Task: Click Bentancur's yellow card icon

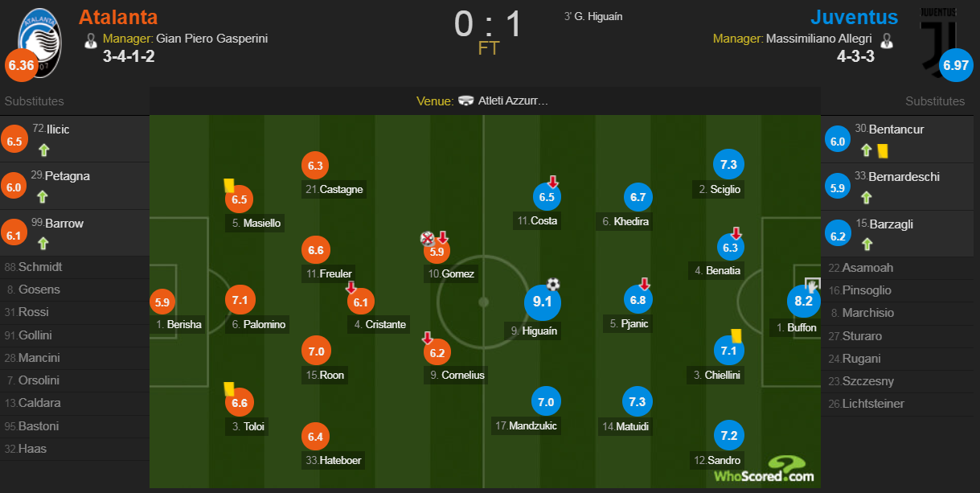Action: point(882,150)
